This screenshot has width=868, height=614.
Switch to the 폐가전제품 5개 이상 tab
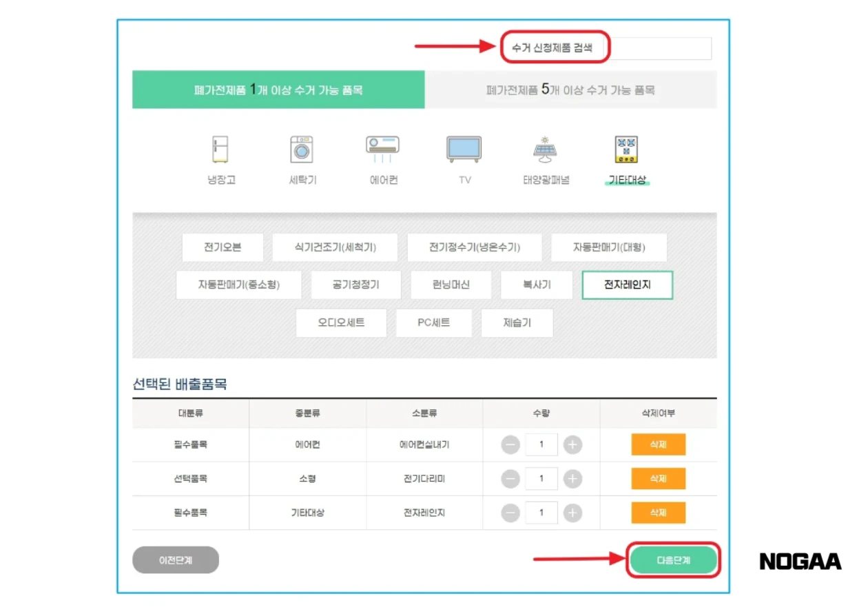(572, 90)
